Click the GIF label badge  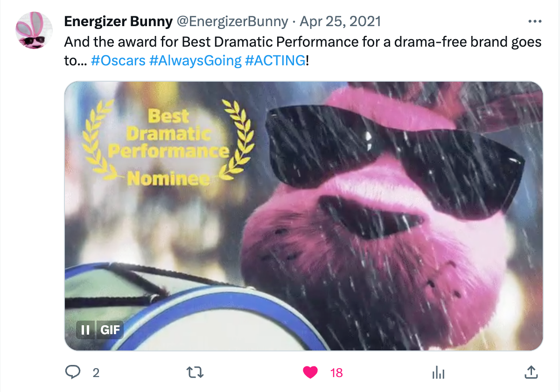point(110,330)
